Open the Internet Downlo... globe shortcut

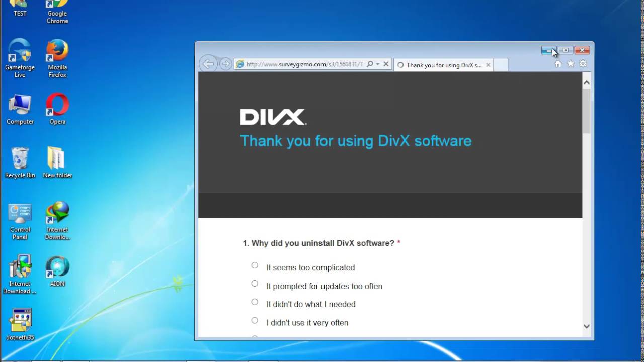[x=57, y=221]
